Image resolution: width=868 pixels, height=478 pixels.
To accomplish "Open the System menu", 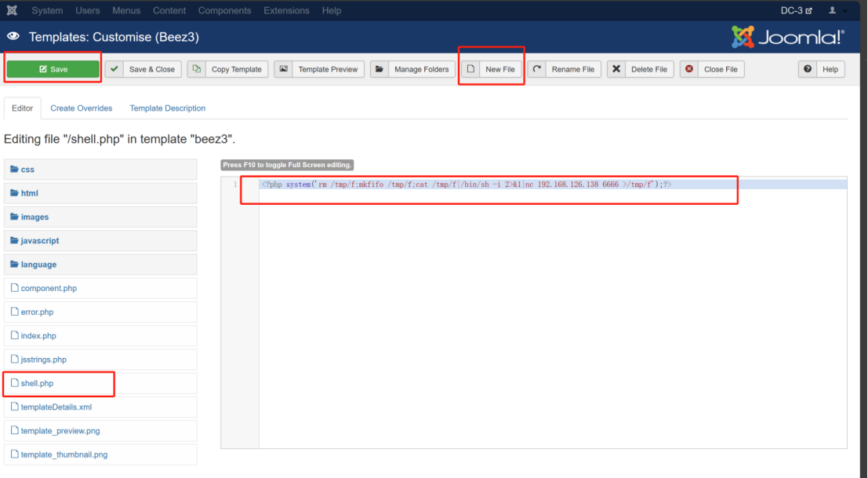I will pos(47,10).
